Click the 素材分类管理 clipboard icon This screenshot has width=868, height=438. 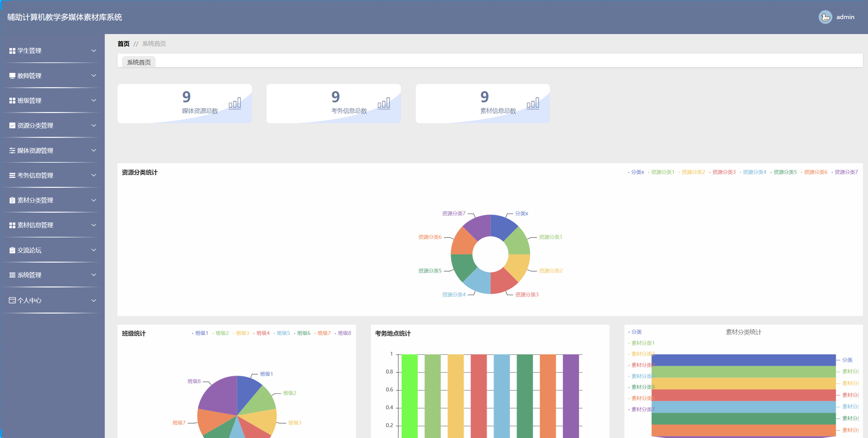pyautogui.click(x=12, y=201)
